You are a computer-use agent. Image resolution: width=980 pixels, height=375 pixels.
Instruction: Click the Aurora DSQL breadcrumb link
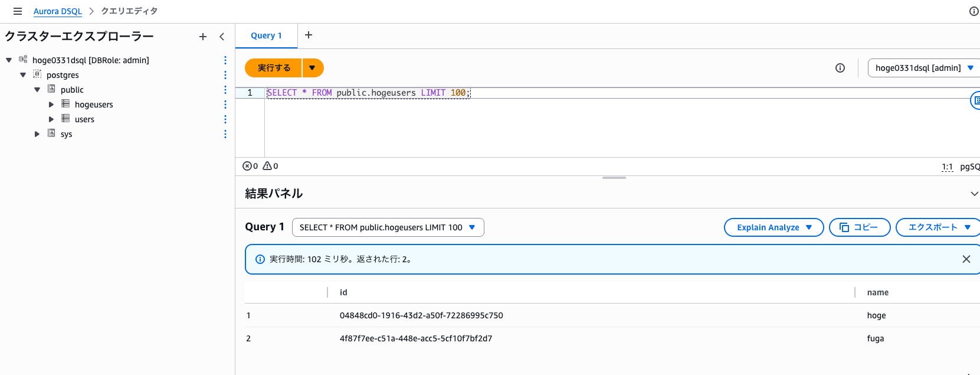(x=58, y=11)
